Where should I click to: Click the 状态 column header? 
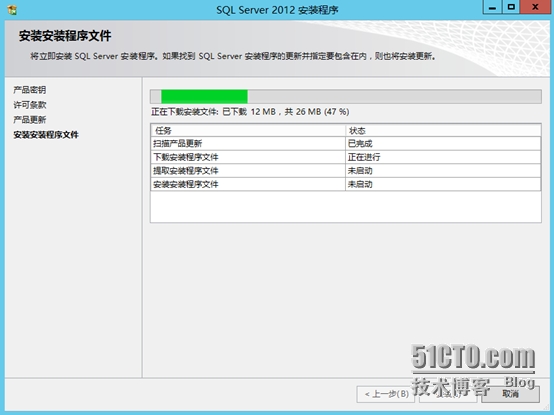[x=443, y=131]
